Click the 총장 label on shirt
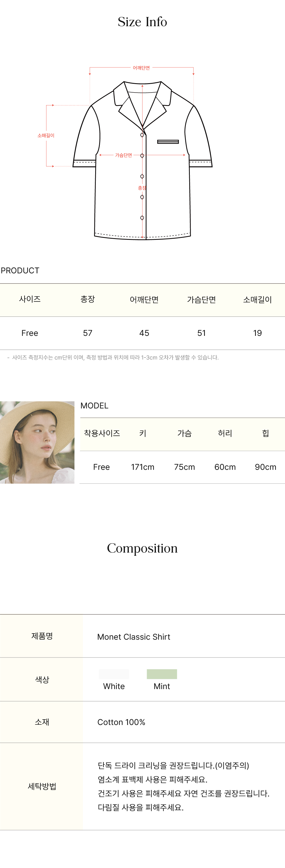Image resolution: width=285 pixels, height=868 pixels. 142,188
